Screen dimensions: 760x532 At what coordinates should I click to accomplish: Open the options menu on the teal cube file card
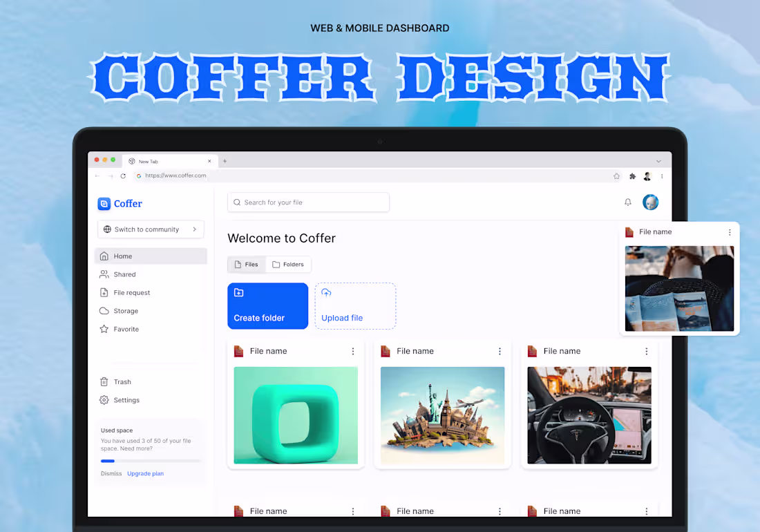click(x=353, y=351)
